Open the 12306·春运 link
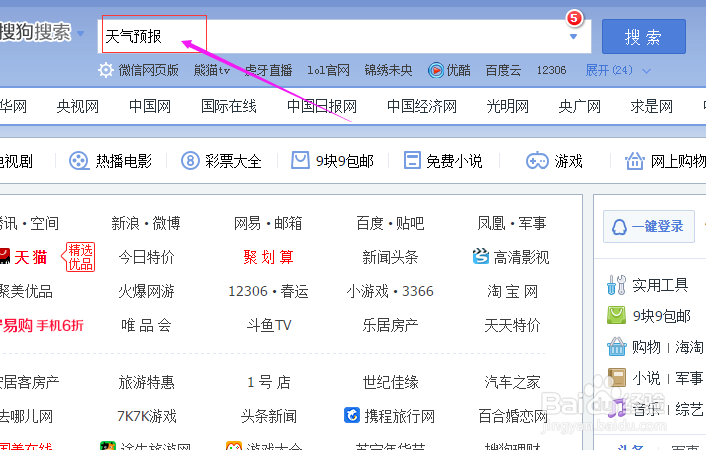Viewport: 706px width, 450px height. 268,291
